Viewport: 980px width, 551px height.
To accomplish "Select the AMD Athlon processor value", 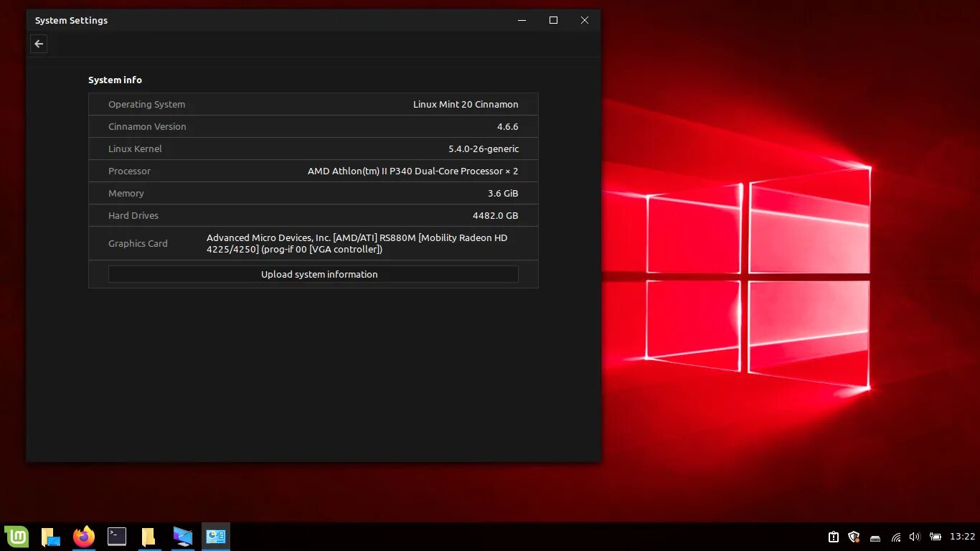I will click(x=413, y=171).
